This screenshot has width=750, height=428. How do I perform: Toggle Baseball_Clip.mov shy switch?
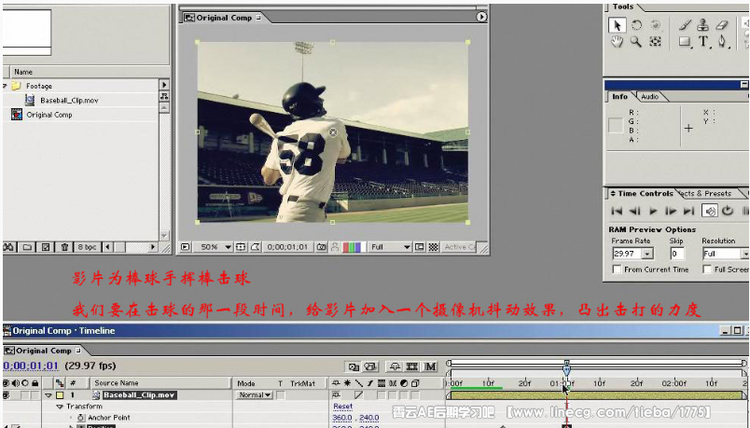[336, 395]
